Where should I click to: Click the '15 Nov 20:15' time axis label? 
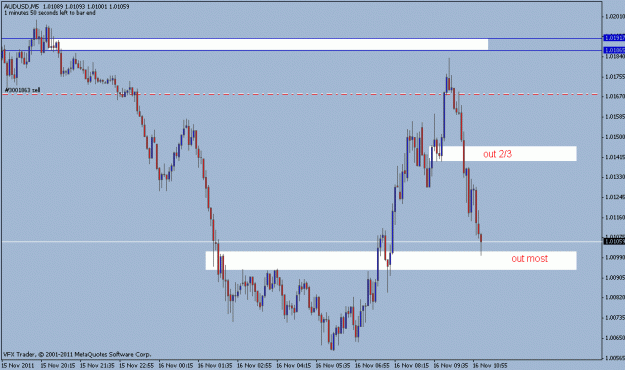58,365
